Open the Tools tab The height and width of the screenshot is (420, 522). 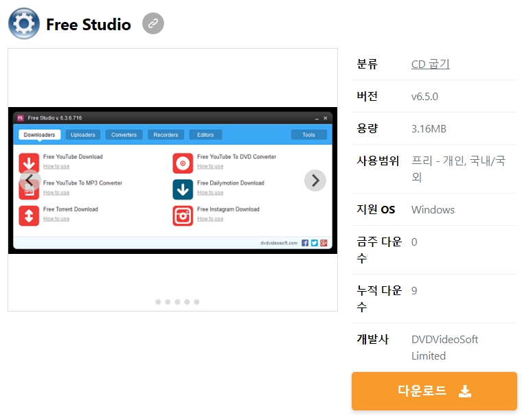[x=308, y=135]
